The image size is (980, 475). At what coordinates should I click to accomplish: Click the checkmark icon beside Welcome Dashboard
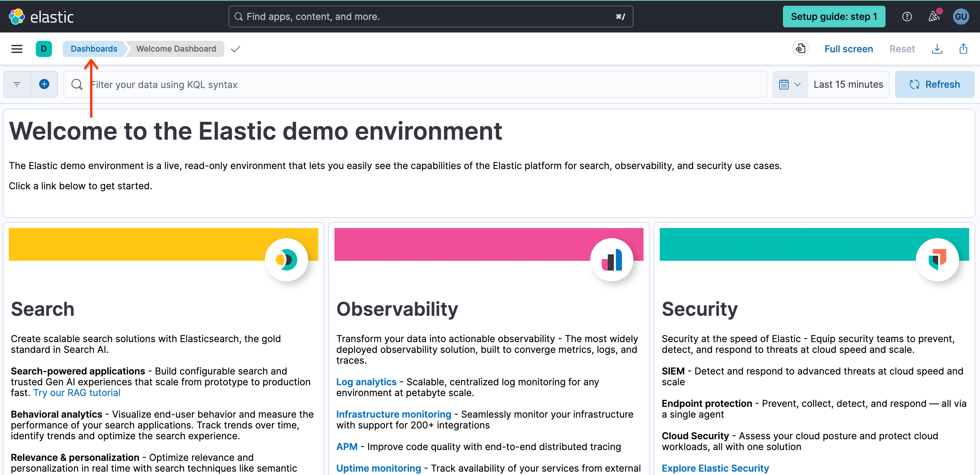(235, 49)
